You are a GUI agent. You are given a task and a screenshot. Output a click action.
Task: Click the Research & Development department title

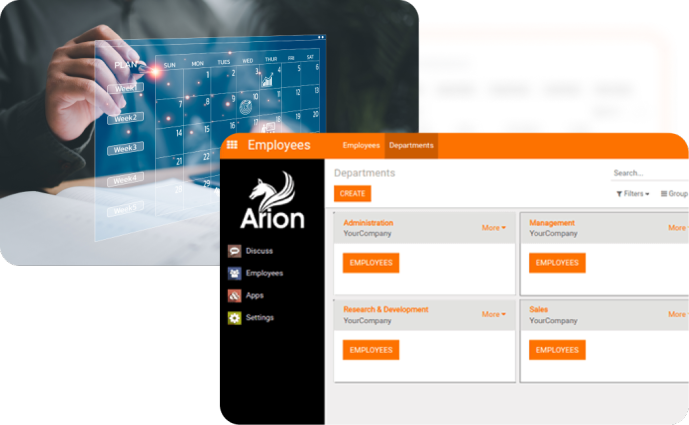click(x=386, y=309)
